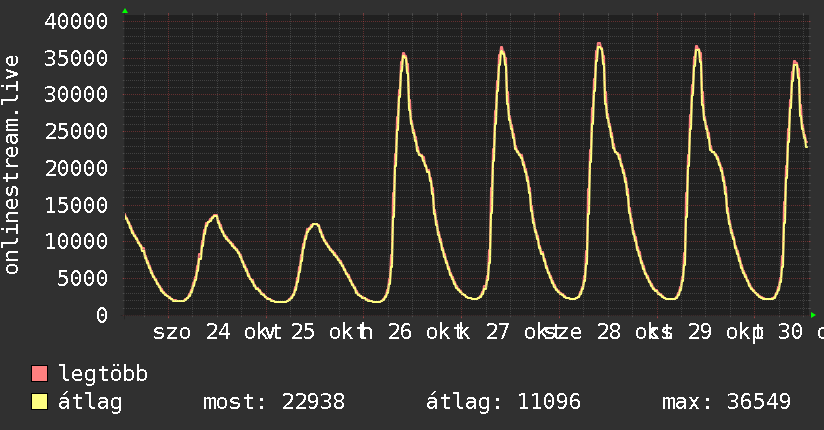Click the szo 24 date label

coord(191,332)
